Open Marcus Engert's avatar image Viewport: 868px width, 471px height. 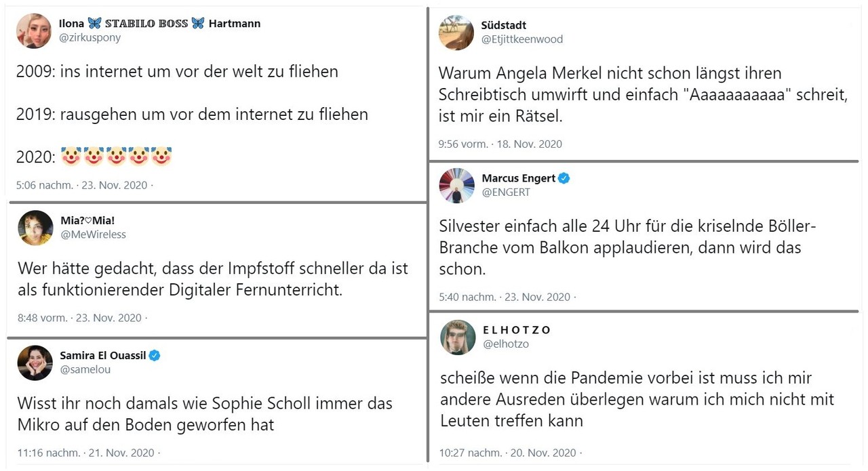pos(456,185)
